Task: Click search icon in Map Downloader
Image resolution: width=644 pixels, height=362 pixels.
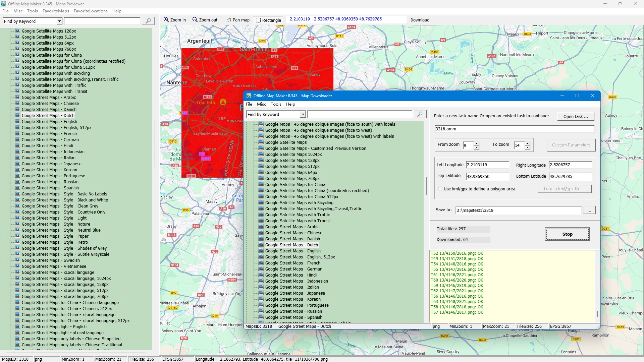Action: point(420,114)
